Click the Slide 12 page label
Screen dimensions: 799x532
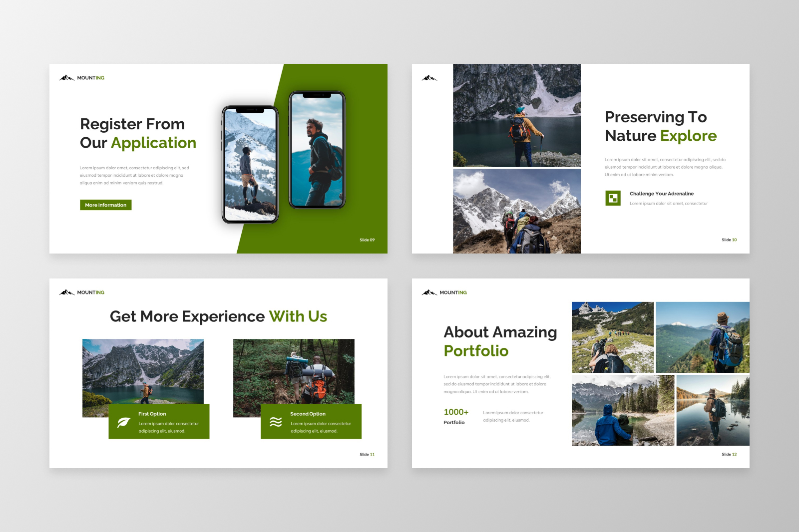[x=728, y=454]
